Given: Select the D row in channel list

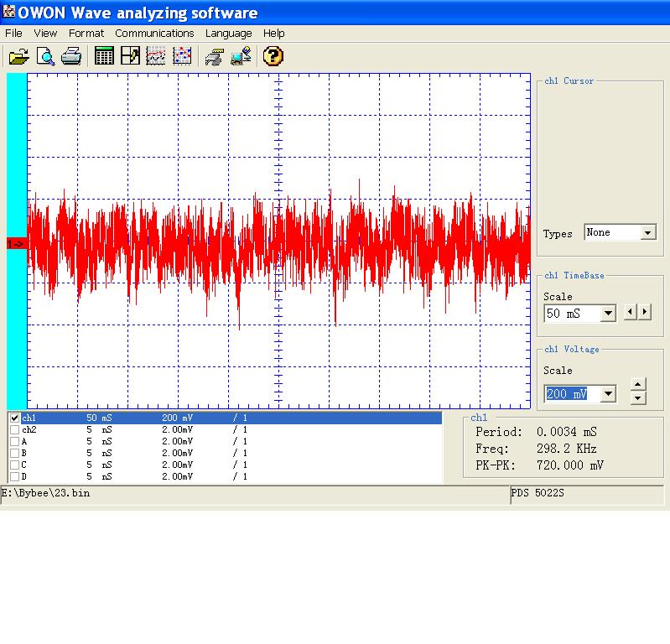Looking at the screenshot, I should click(x=231, y=476).
